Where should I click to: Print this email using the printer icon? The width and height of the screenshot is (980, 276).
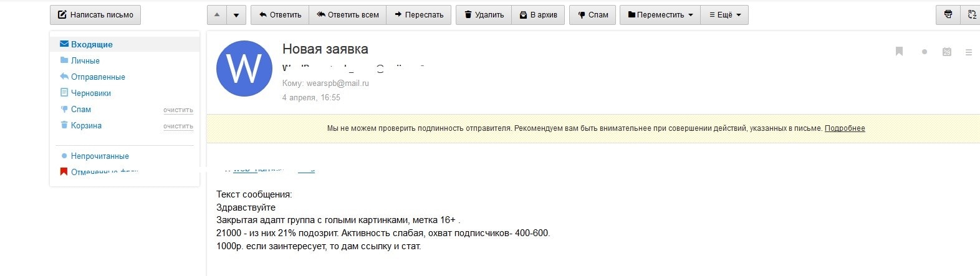click(948, 15)
